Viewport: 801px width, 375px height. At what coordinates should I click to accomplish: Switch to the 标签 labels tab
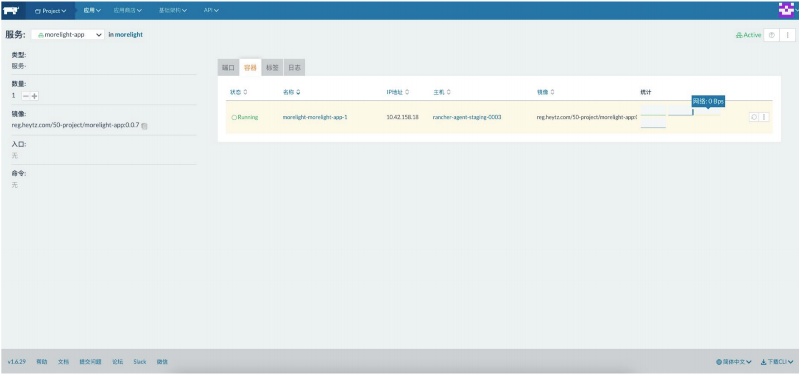272,68
